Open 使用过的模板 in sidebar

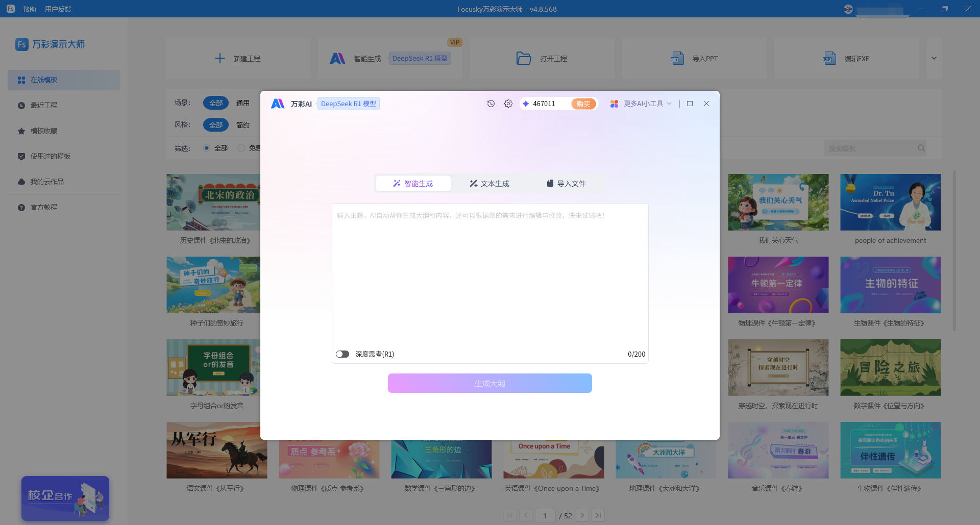pyautogui.click(x=64, y=157)
